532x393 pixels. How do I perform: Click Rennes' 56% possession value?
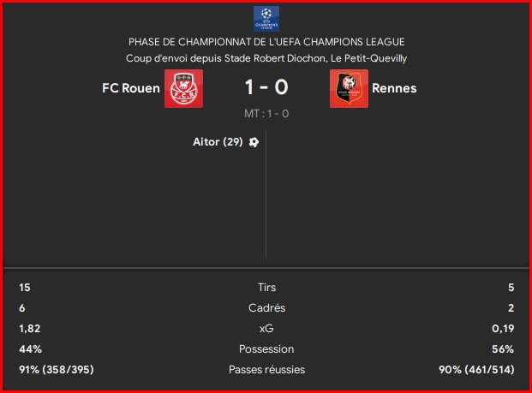tap(503, 349)
